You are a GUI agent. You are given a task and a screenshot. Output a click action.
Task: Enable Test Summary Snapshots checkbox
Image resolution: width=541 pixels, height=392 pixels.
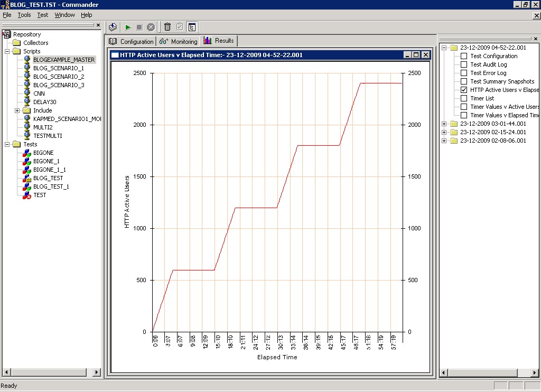(464, 81)
